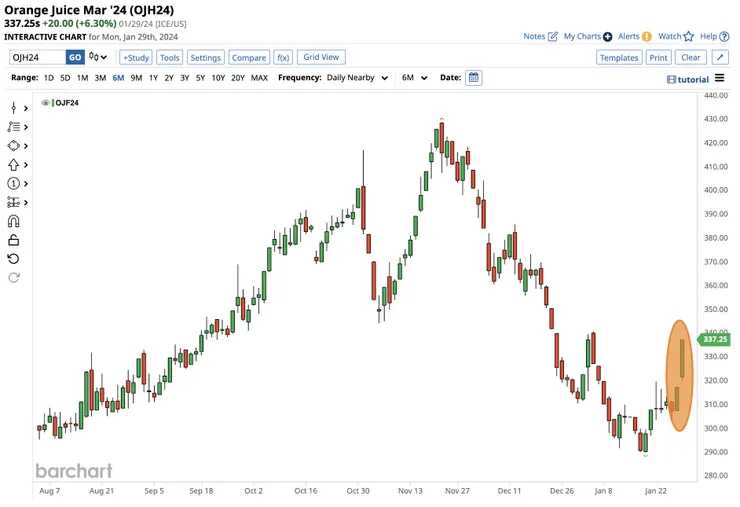
Task: Open the calendar date picker icon
Action: [473, 78]
